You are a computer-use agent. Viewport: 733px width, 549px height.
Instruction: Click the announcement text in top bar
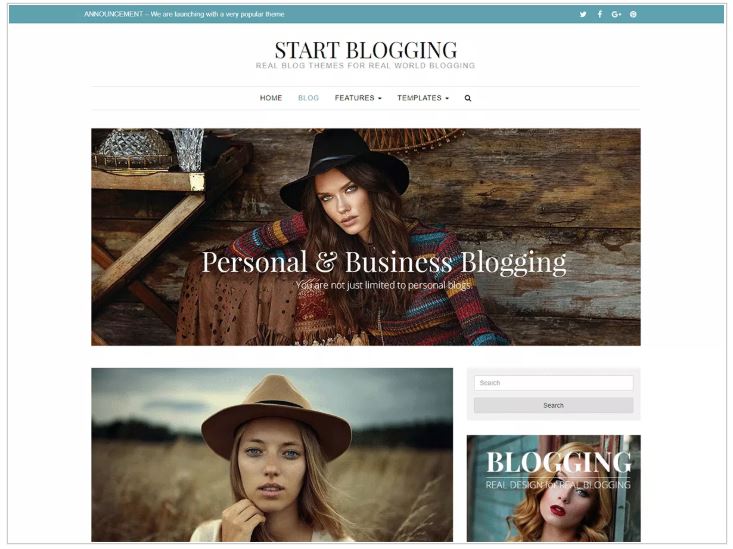[x=184, y=14]
